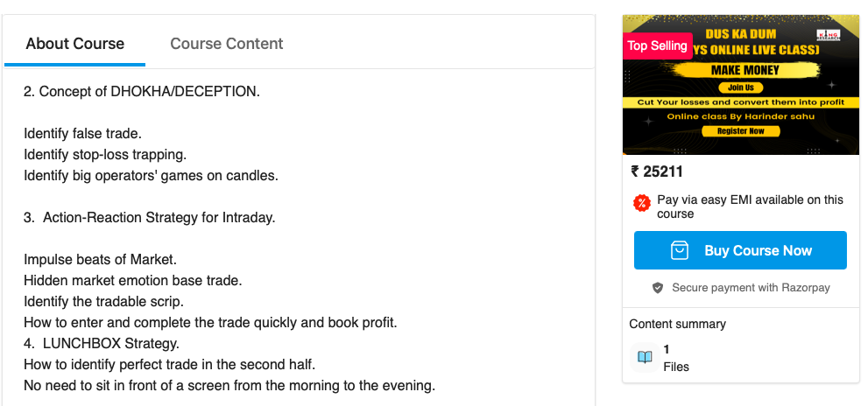Click the 1 Files count entry
The height and width of the screenshot is (406, 868).
[676, 358]
